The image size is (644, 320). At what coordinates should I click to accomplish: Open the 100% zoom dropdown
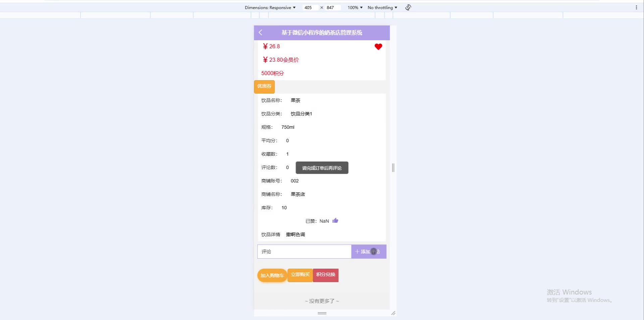pos(355,7)
